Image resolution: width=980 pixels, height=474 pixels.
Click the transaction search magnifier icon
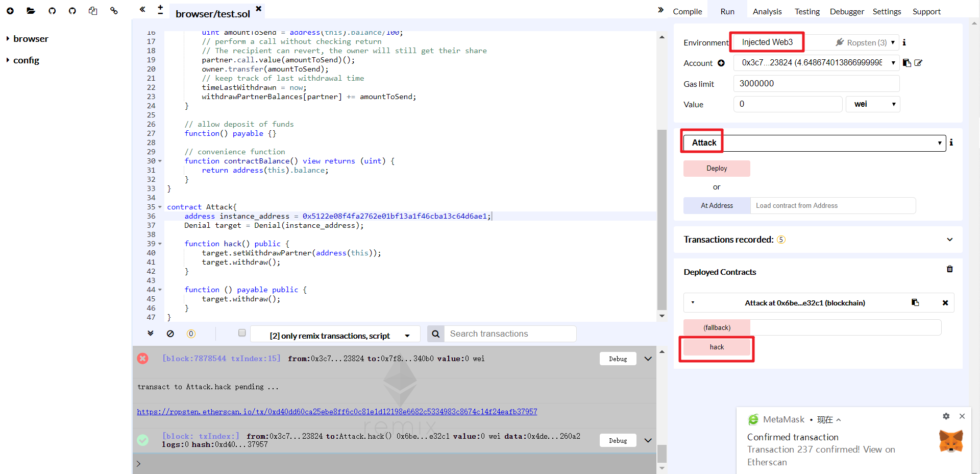[435, 334]
